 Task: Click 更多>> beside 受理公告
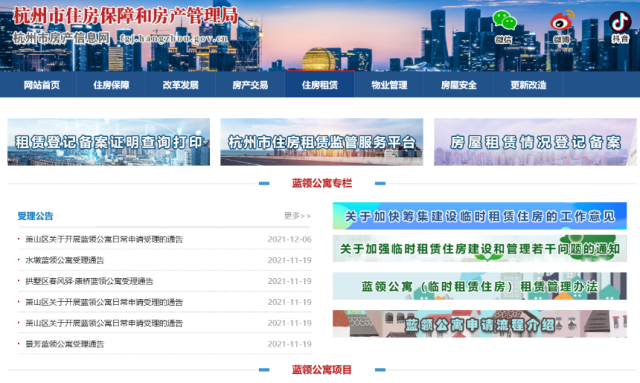coord(298,216)
